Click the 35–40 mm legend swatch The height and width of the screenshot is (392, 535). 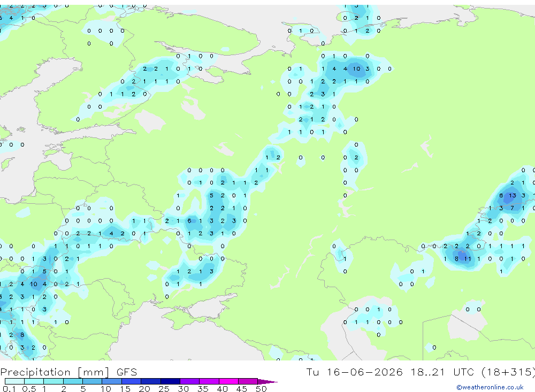(x=209, y=381)
